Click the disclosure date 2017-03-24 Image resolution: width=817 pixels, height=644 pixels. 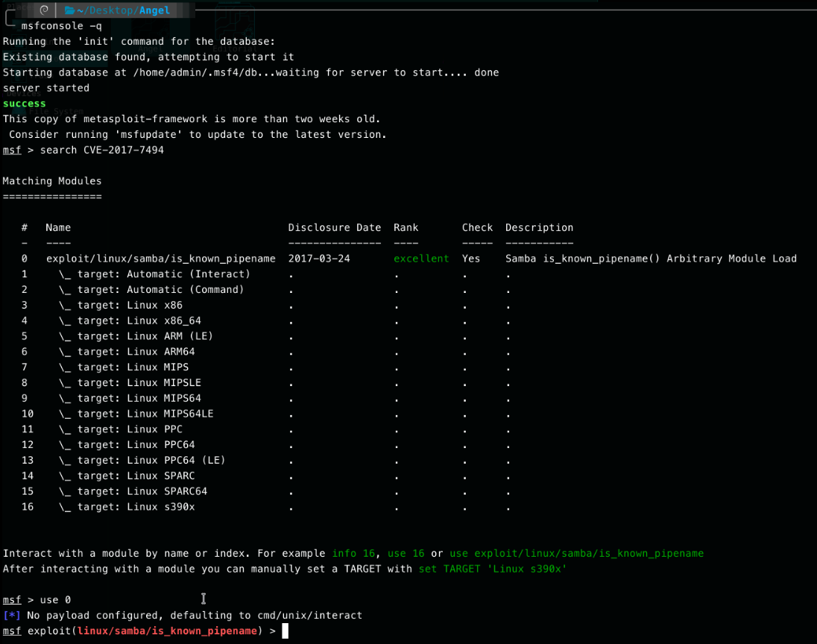point(319,259)
